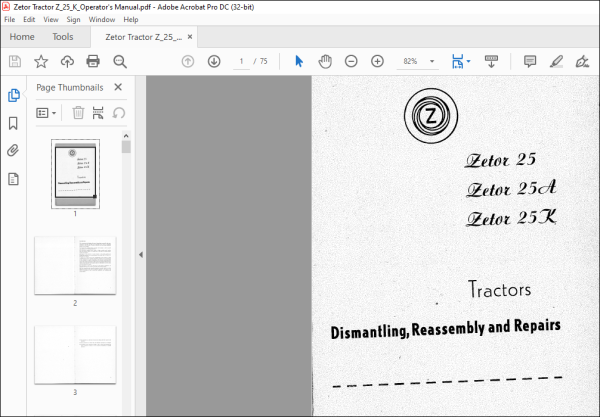Click the Save file icon

[15, 61]
